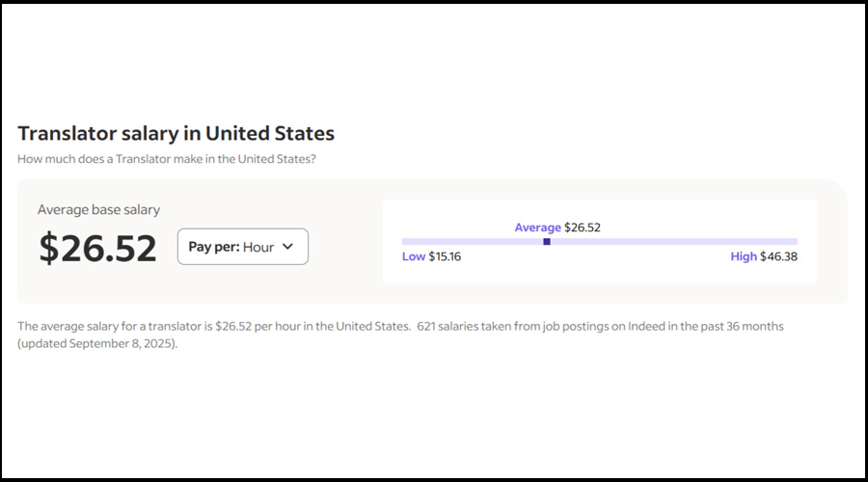
Task: Click the $46.38 high salary value
Action: coord(778,256)
